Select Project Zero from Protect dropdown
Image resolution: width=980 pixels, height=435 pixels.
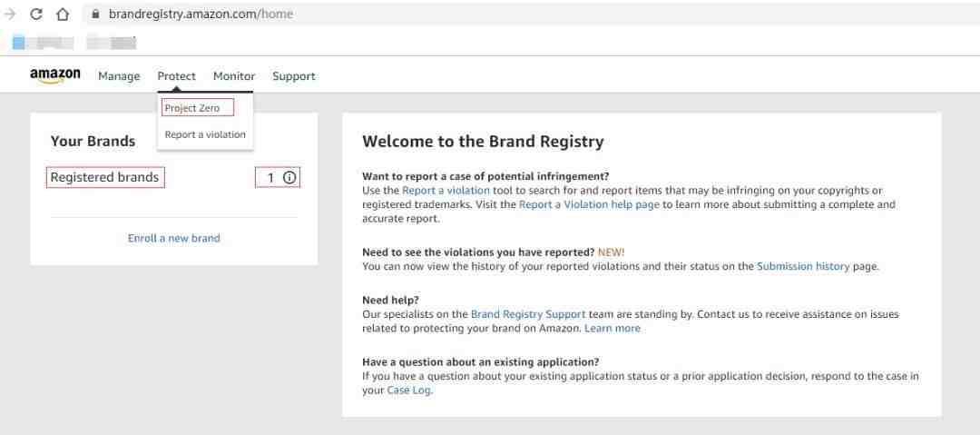click(x=192, y=108)
